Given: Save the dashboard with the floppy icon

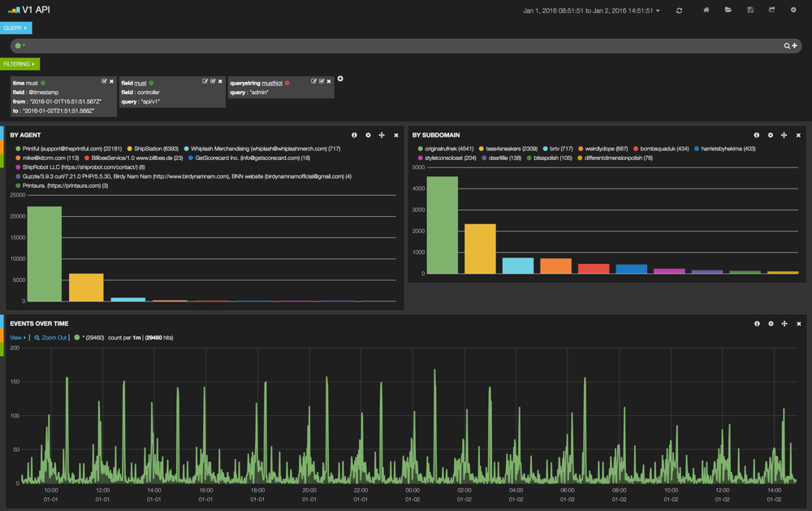Looking at the screenshot, I should [x=750, y=10].
